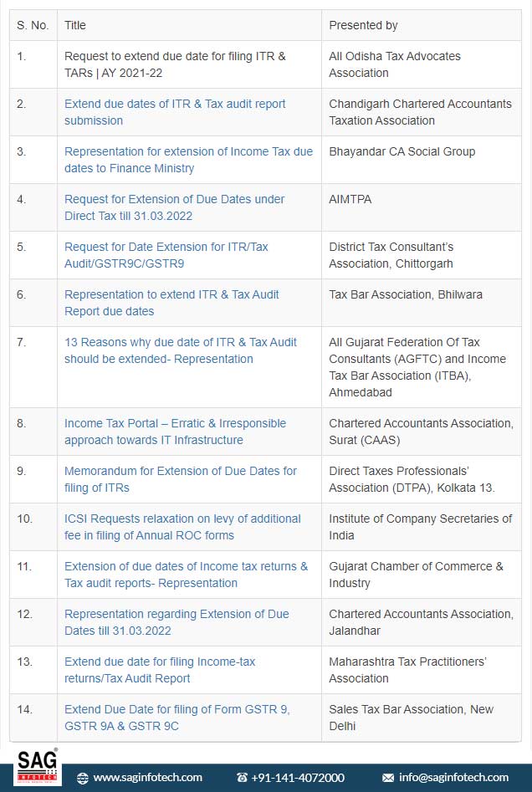This screenshot has width=532, height=792.
Task: Click the info@saginfotech.com email address
Action: (453, 778)
